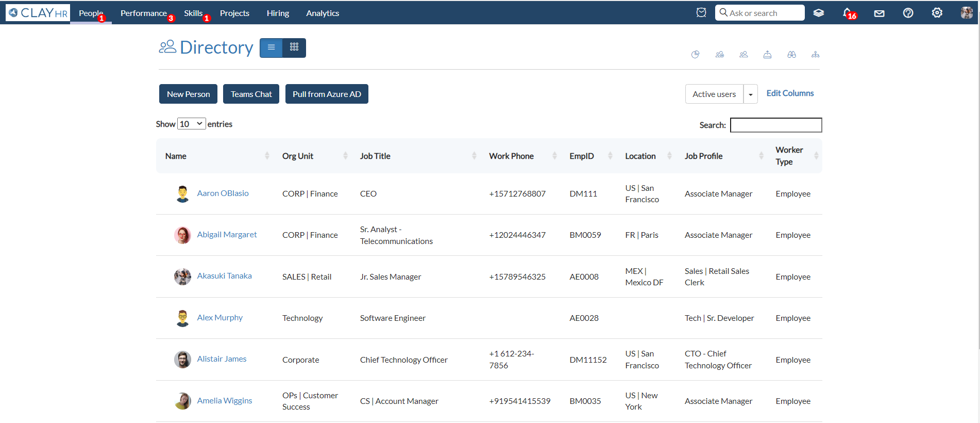Open the org chart hierarchy icon

coord(815,55)
